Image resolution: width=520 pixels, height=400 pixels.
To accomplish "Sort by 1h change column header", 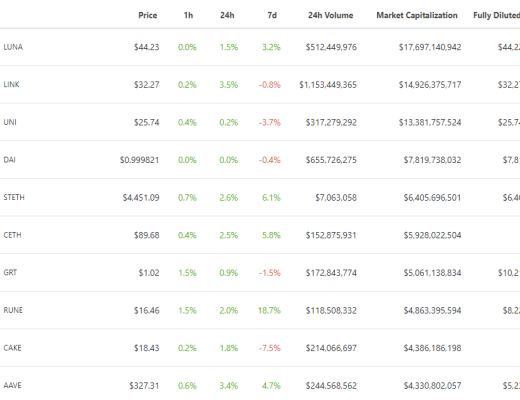I will 188,15.
